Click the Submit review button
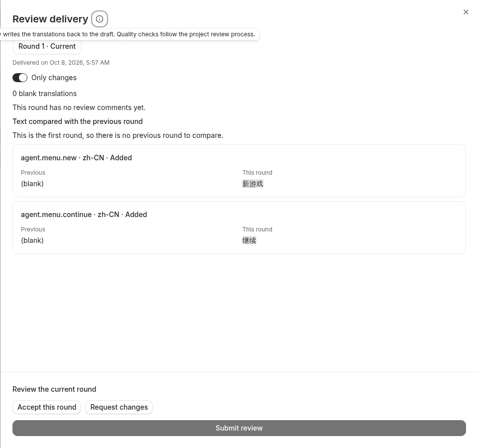The width and height of the screenshot is (478, 448). click(239, 428)
